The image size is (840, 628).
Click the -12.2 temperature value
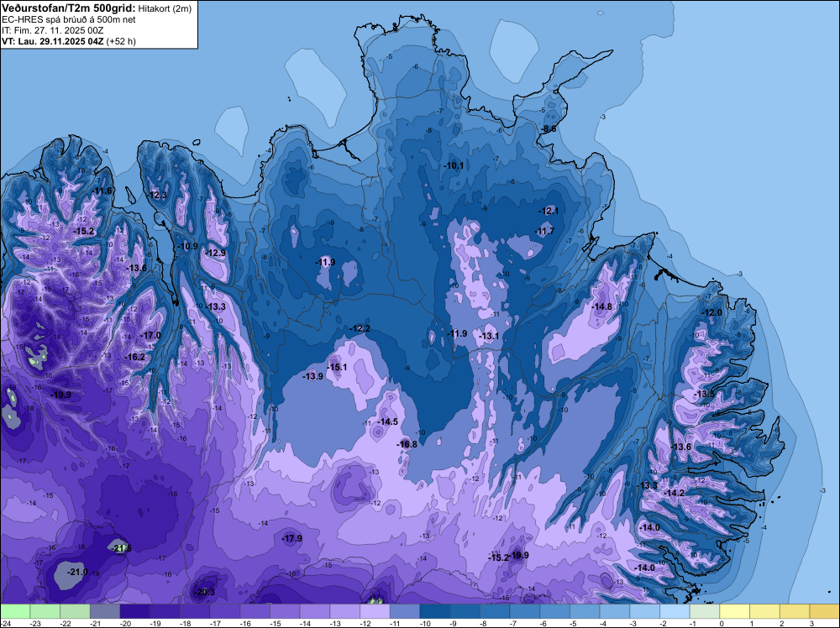coord(360,328)
